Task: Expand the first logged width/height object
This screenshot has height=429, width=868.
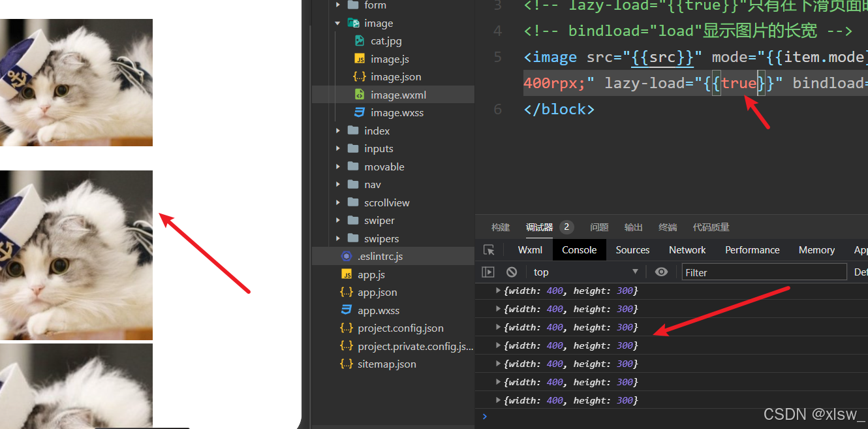Action: coord(499,291)
